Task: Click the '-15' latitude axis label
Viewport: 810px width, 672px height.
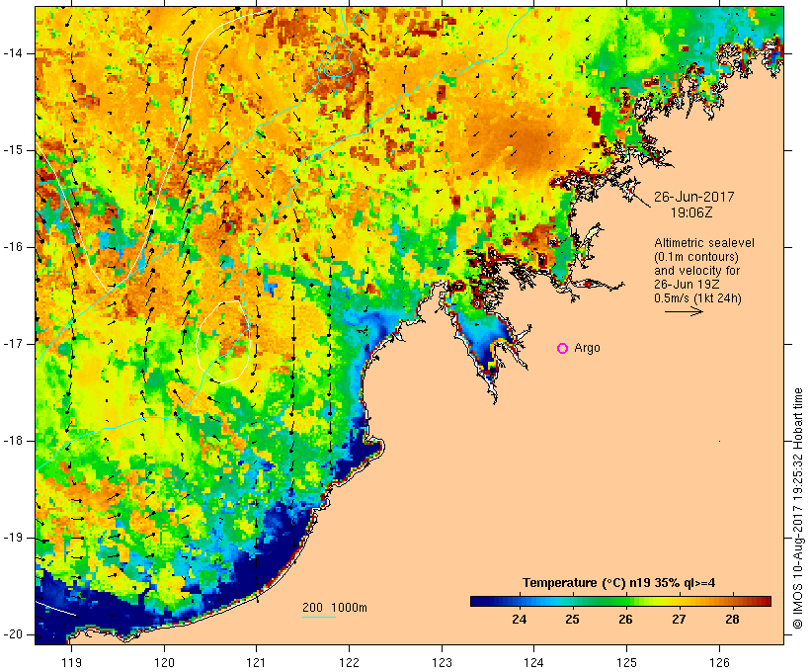Action: (12, 150)
